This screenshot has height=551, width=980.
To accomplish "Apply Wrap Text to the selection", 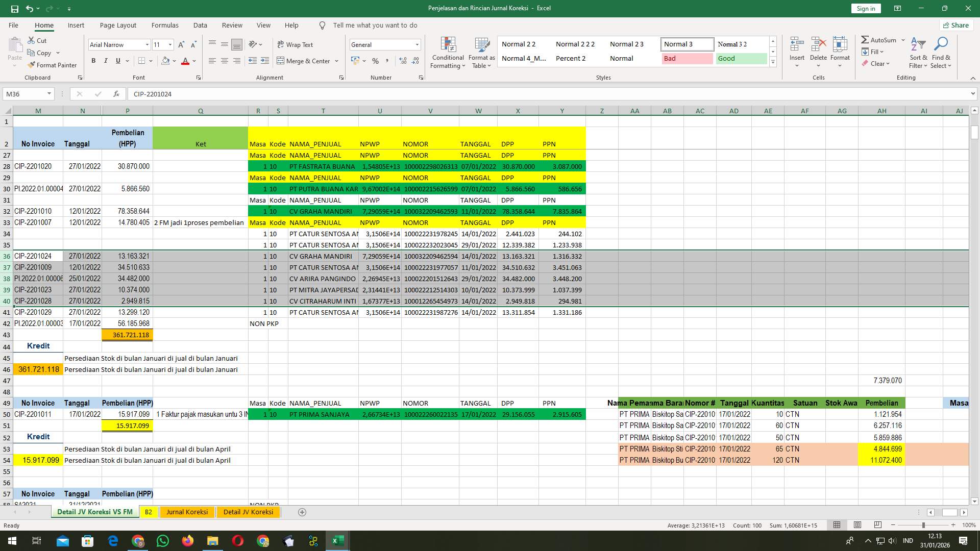I will click(295, 44).
